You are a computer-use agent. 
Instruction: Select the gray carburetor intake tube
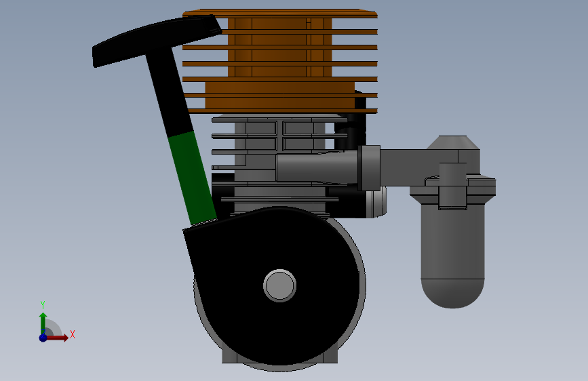[317, 167]
